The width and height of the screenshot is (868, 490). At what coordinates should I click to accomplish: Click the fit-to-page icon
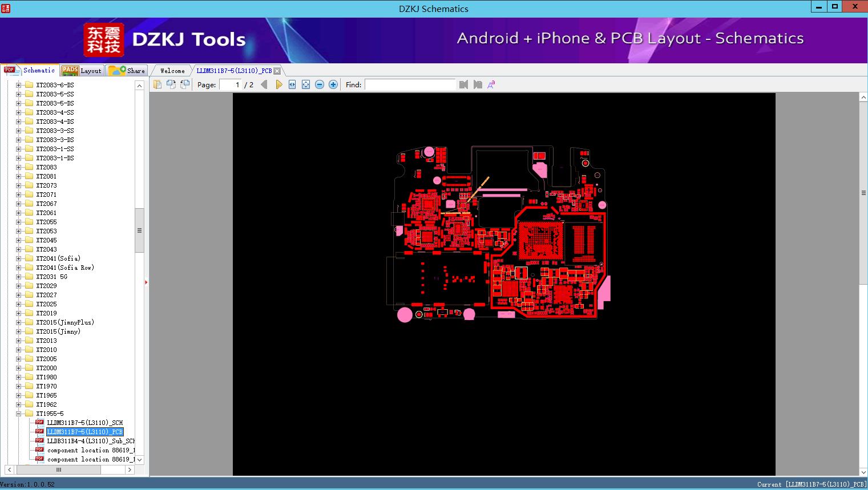coord(306,84)
